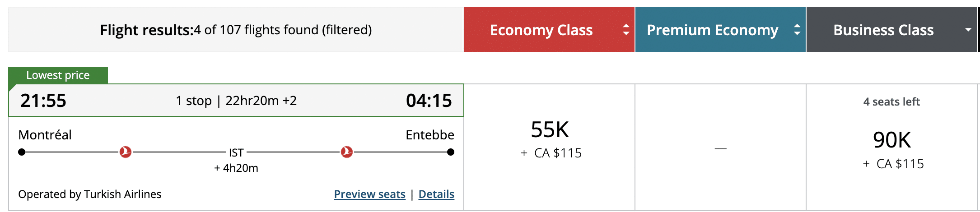Click second Turkish Airlines logo near Entebbe
Image resolution: width=980 pixels, height=212 pixels.
[346, 152]
